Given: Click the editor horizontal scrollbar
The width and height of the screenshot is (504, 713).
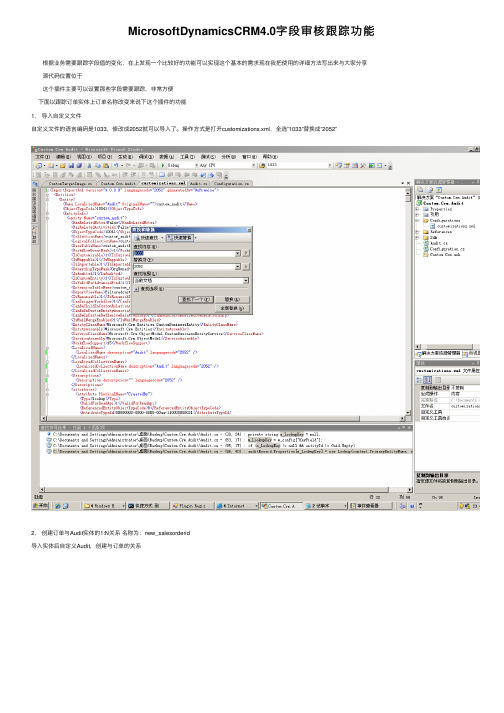Looking at the screenshot, I should 223,418.
